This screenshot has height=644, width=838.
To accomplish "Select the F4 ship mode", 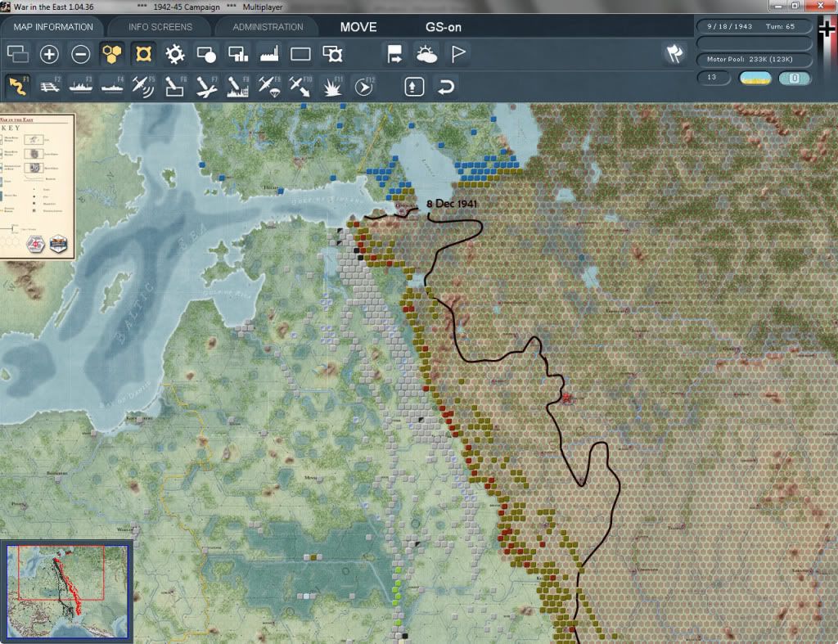I will click(112, 86).
